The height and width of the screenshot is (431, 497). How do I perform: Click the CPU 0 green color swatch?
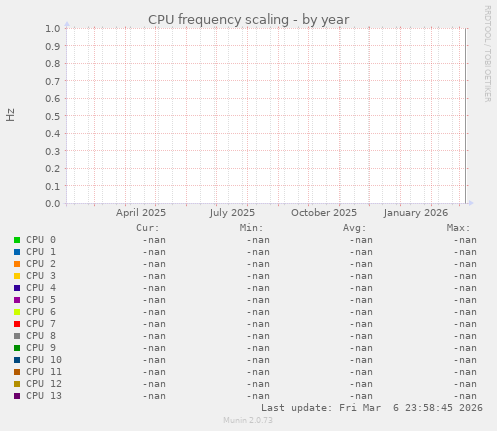(17, 240)
